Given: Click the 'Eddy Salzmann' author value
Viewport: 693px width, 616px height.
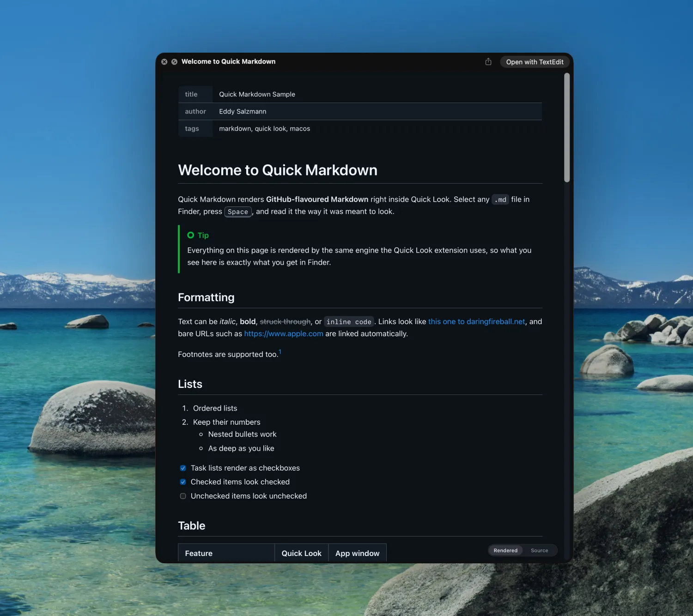Looking at the screenshot, I should click(243, 111).
